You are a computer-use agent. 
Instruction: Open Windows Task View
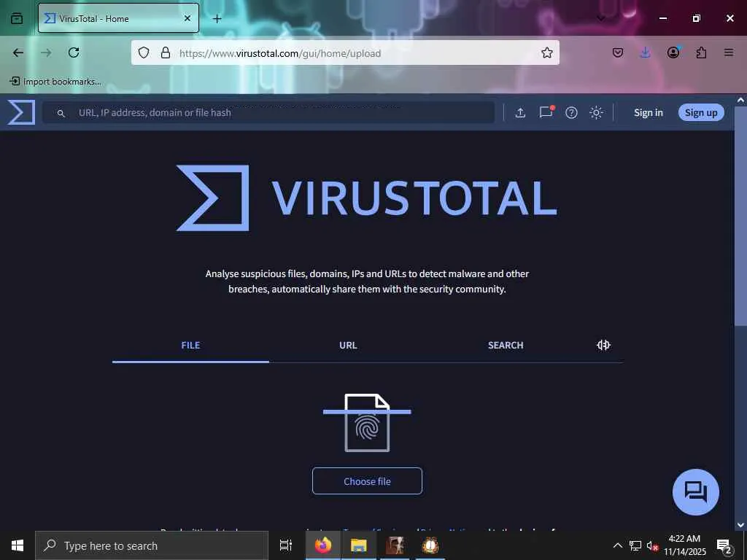(285, 545)
